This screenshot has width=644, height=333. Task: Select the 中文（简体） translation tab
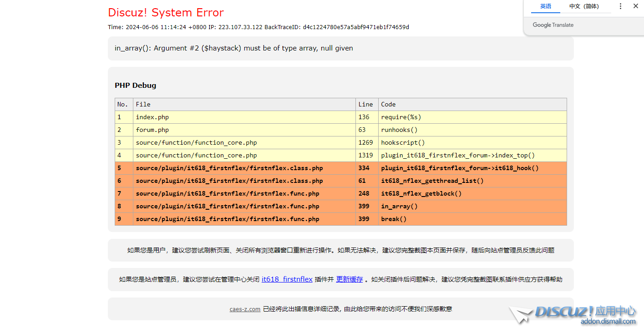[584, 6]
